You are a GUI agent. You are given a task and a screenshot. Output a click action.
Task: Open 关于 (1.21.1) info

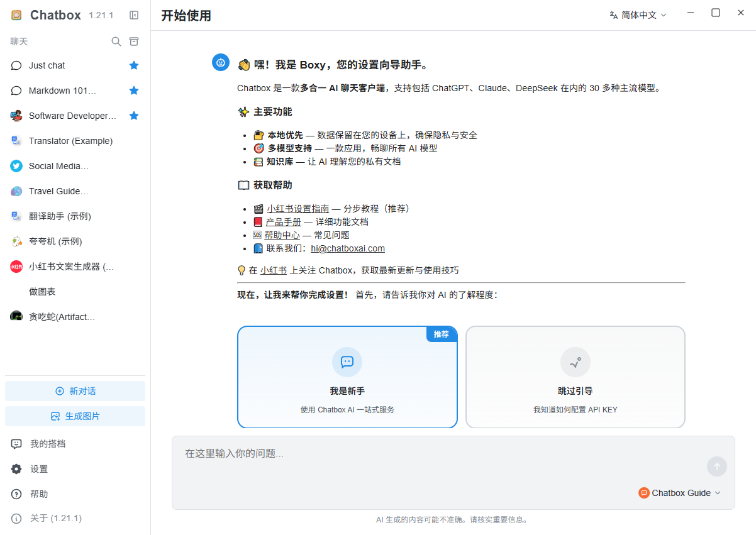click(75, 519)
